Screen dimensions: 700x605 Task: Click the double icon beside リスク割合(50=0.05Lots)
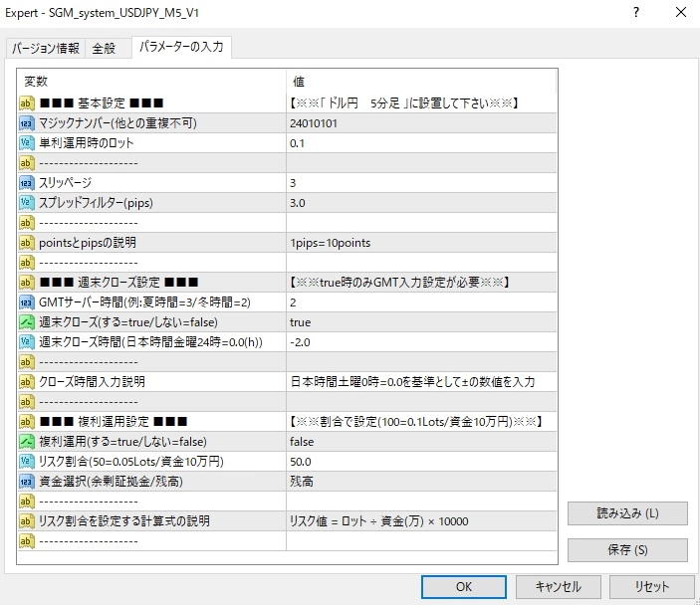26,462
